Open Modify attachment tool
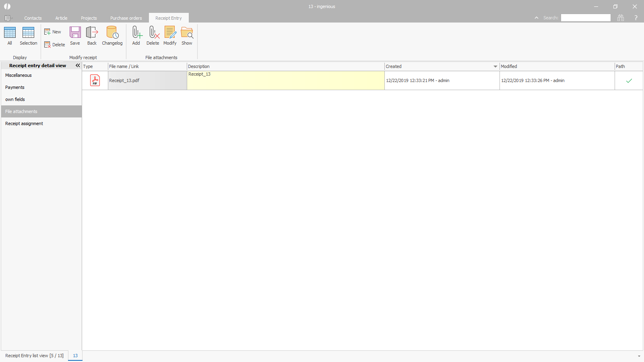644x362 pixels. tap(170, 33)
